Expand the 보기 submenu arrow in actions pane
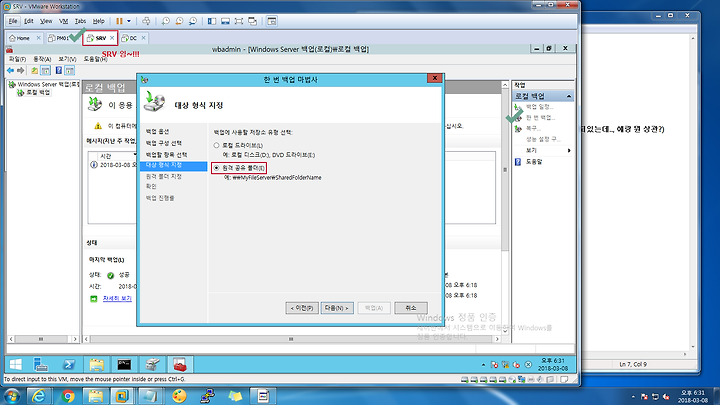 coord(569,151)
